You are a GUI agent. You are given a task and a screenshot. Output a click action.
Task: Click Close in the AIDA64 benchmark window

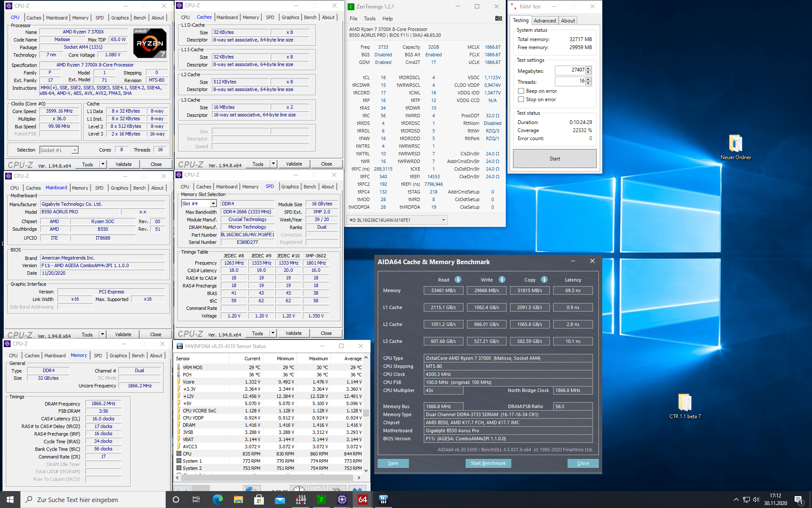coord(583,463)
